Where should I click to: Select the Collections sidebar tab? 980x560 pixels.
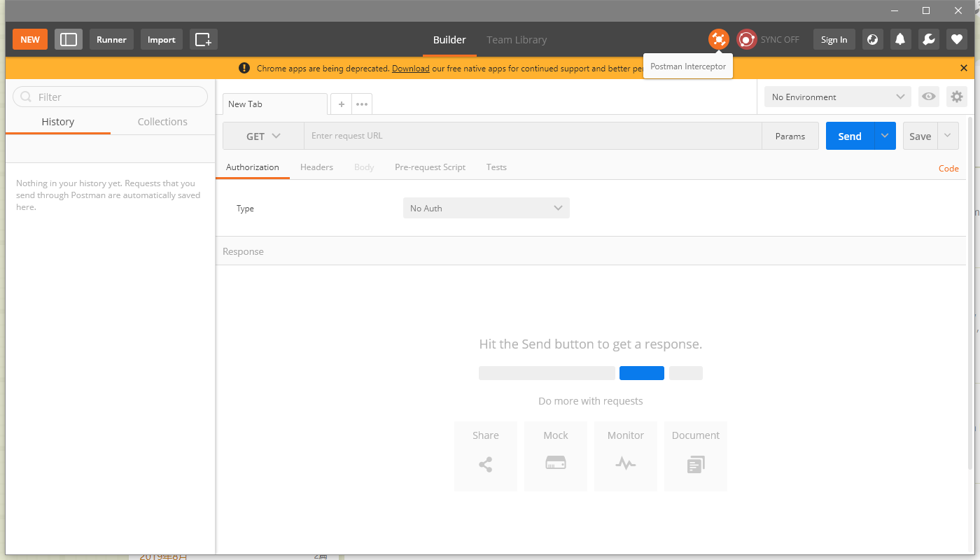tap(162, 122)
